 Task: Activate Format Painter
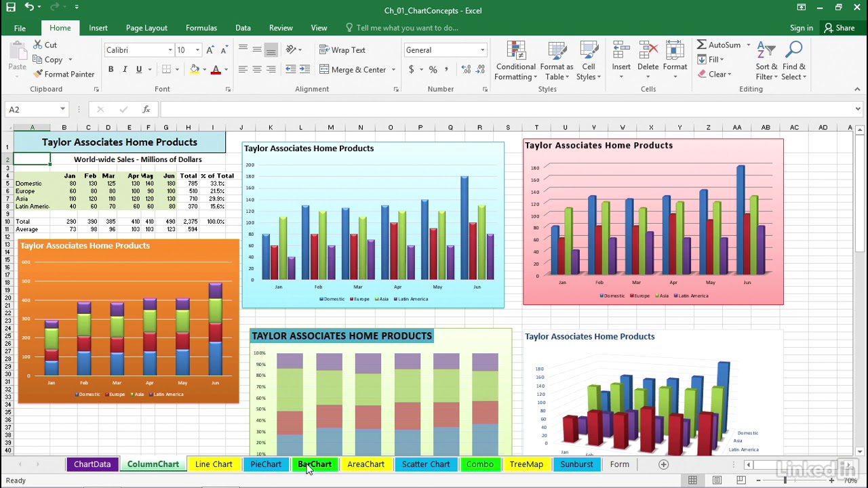click(x=64, y=74)
